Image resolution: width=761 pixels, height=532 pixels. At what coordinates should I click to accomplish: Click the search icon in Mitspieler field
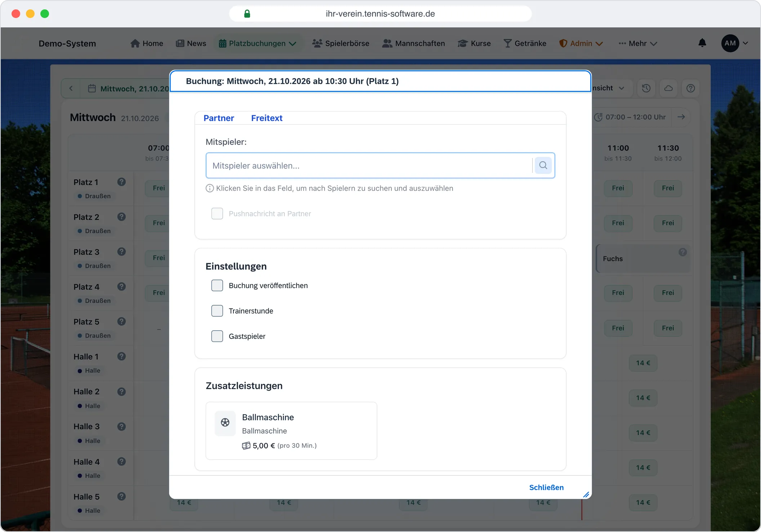point(543,165)
